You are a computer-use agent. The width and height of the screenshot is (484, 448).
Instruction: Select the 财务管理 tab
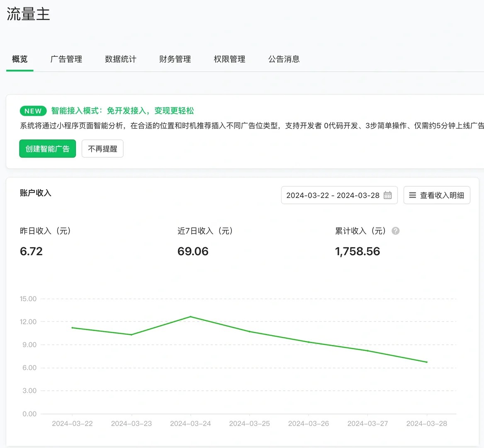tap(175, 59)
